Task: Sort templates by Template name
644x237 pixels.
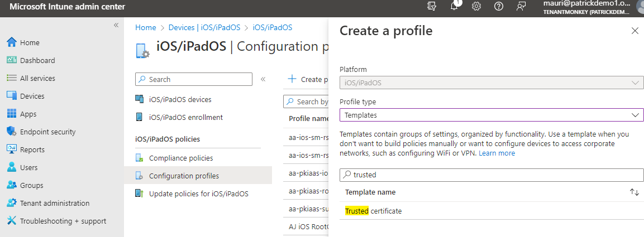Action: coord(634,192)
